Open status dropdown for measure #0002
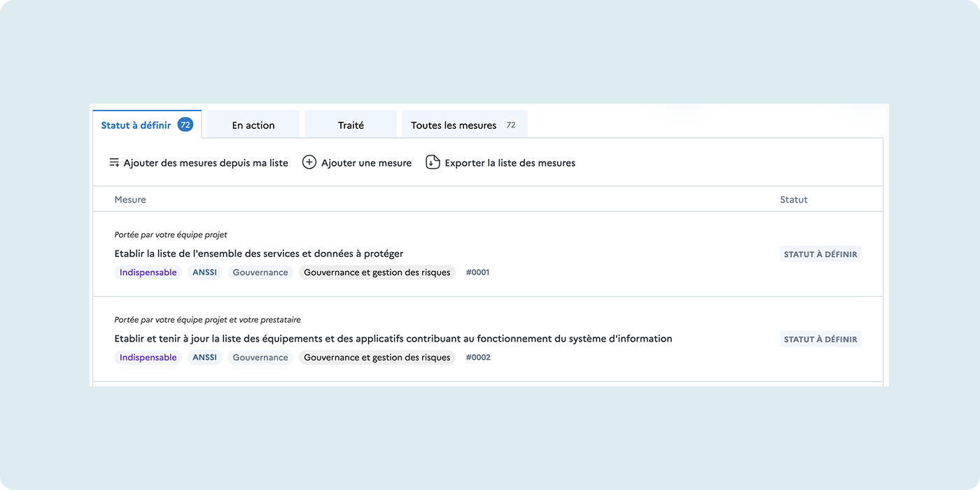The width and height of the screenshot is (980, 490). click(820, 339)
